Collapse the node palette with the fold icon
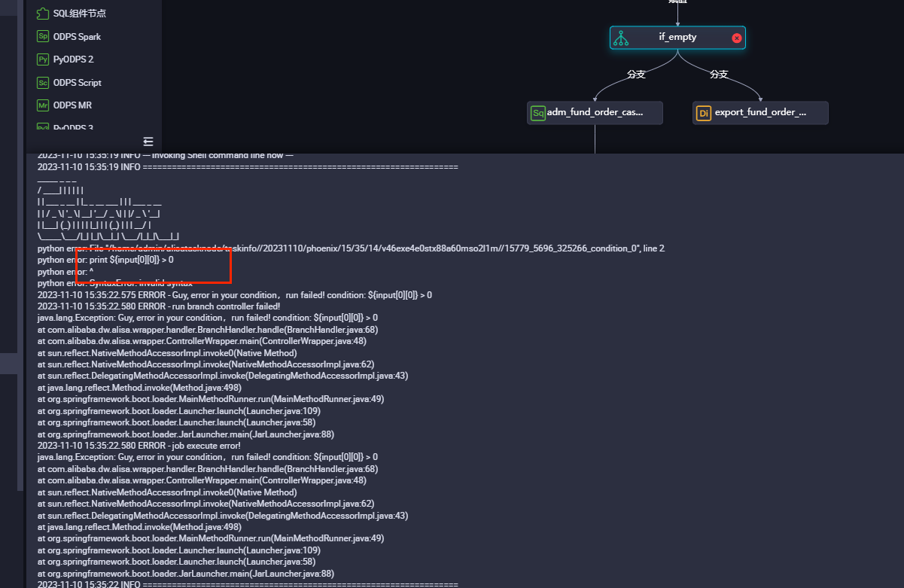Image resolution: width=904 pixels, height=588 pixels. (x=148, y=141)
